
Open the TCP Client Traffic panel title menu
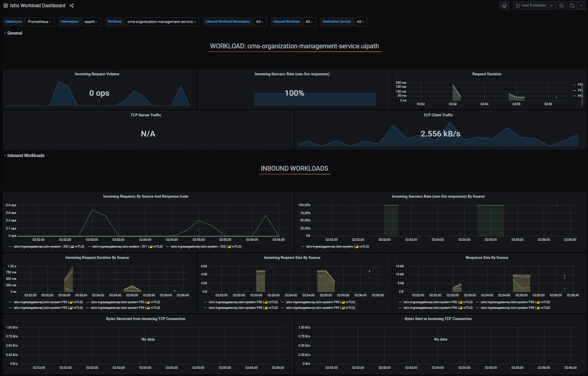click(438, 115)
